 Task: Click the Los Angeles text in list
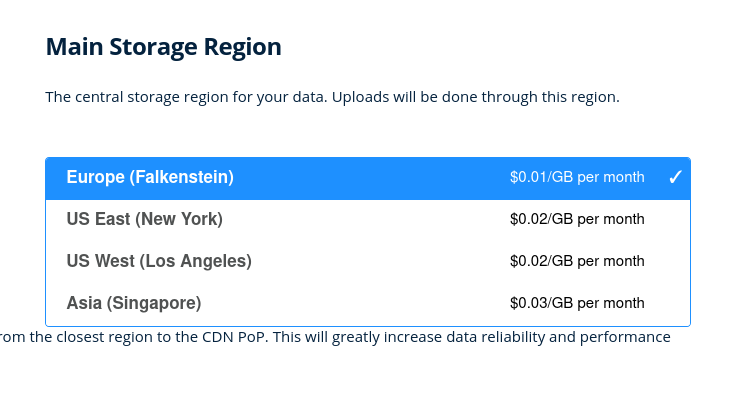pyautogui.click(x=196, y=261)
